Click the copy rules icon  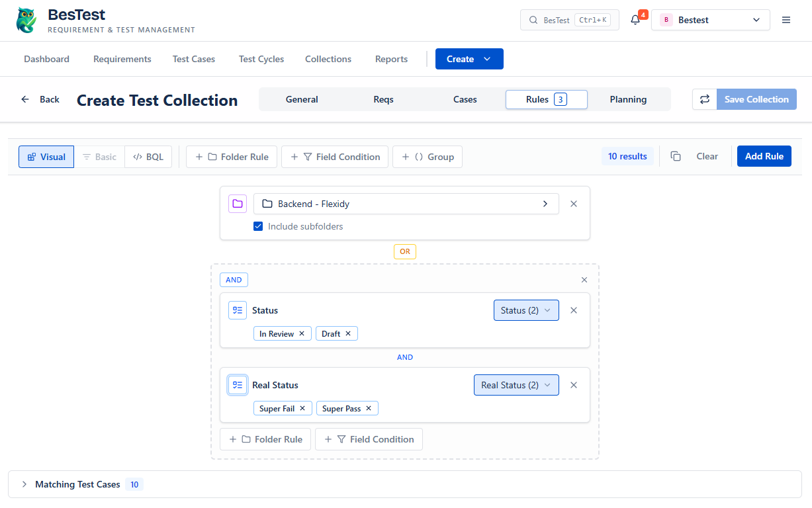click(x=676, y=156)
